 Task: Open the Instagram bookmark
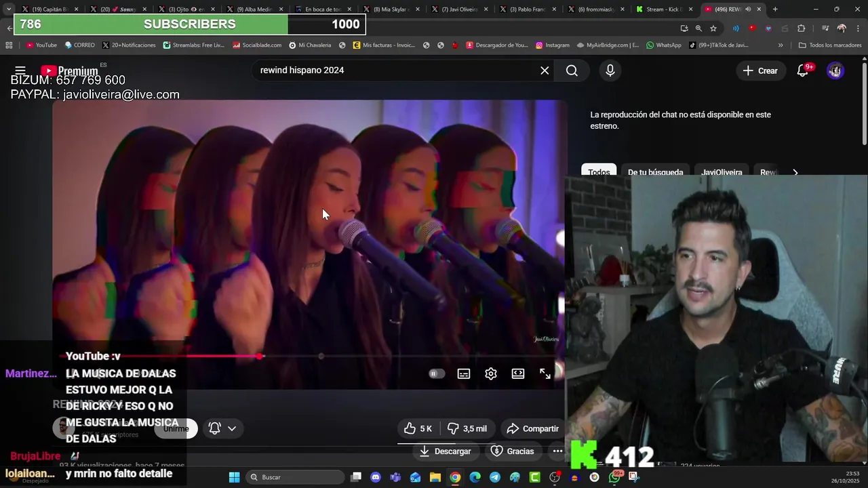pos(552,45)
